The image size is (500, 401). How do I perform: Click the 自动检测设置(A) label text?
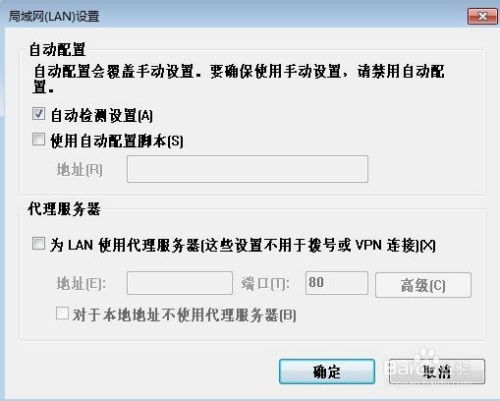[x=102, y=116]
